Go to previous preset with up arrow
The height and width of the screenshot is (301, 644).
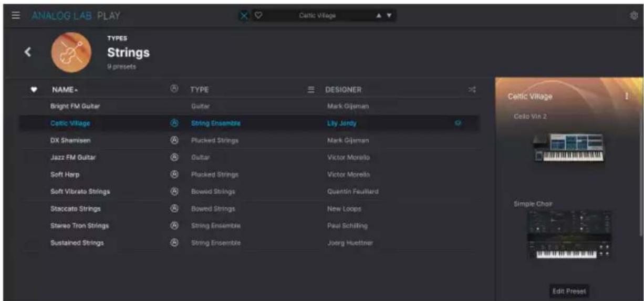[x=379, y=16]
